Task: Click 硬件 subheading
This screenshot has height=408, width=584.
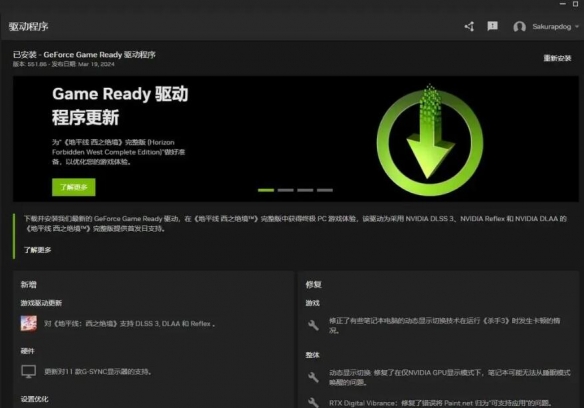Action: tap(28, 351)
